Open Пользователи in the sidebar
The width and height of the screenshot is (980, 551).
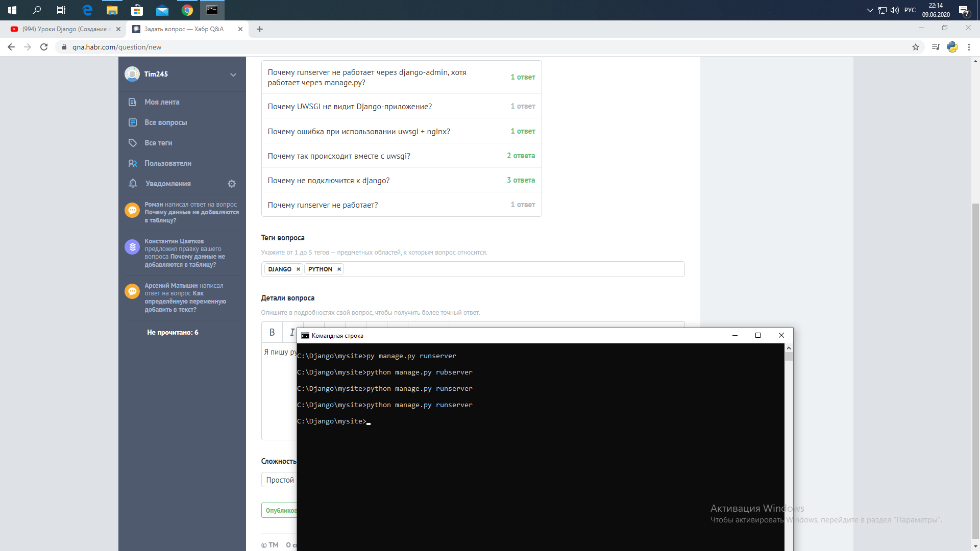tap(168, 163)
